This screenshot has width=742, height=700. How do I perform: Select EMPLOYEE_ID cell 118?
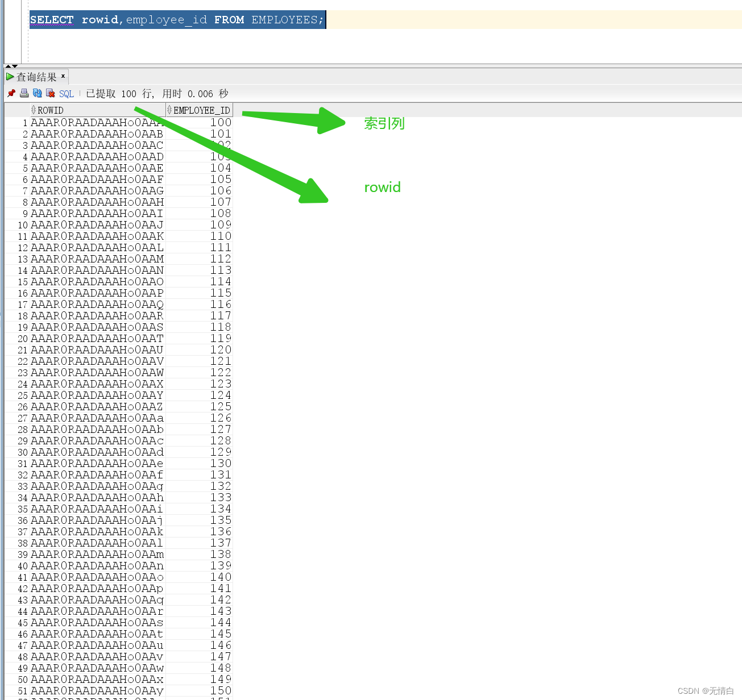(x=199, y=327)
